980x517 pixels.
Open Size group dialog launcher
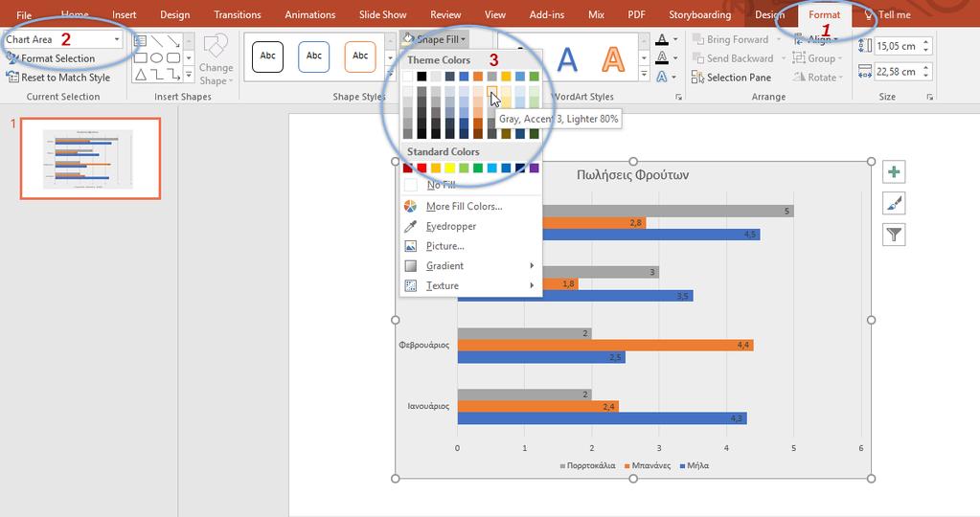click(930, 97)
